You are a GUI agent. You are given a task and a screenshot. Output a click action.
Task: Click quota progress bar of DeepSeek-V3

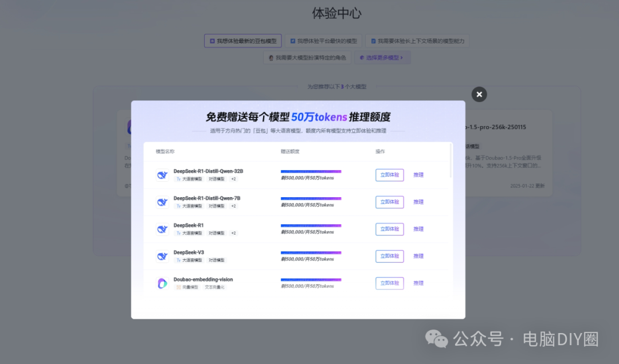coord(311,253)
